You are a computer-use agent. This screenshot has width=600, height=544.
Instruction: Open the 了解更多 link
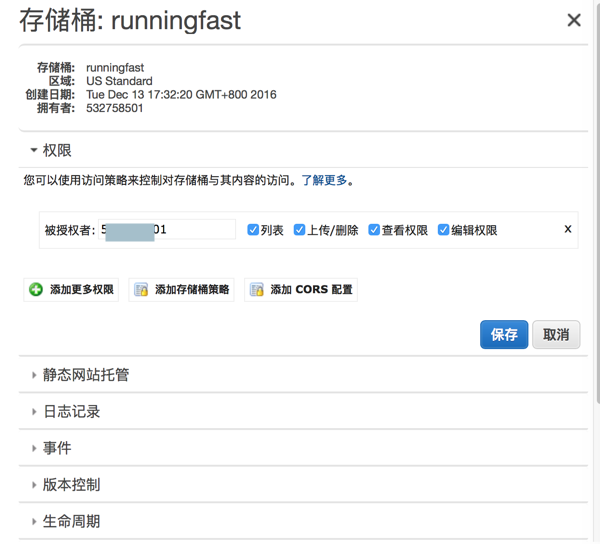click(x=324, y=180)
